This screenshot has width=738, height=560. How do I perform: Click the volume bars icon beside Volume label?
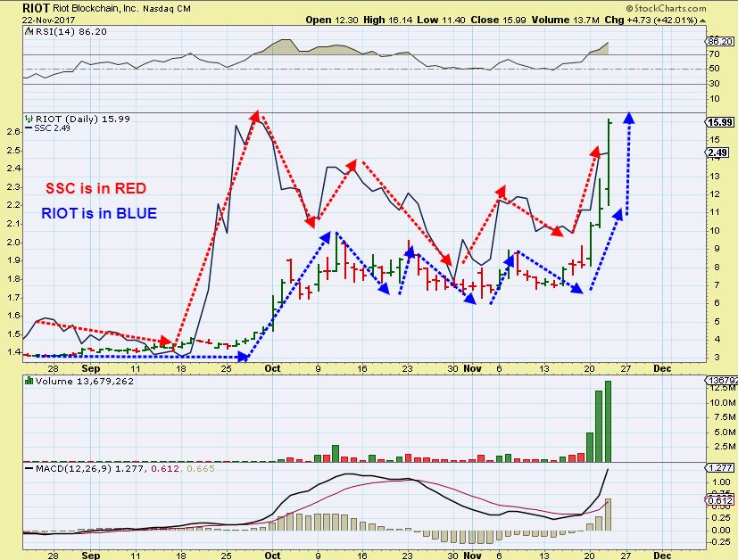click(x=29, y=381)
